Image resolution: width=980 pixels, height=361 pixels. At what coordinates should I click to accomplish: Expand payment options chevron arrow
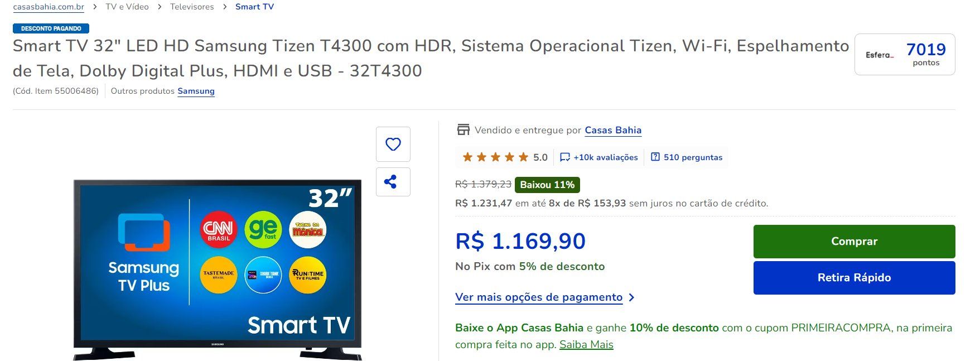point(631,297)
